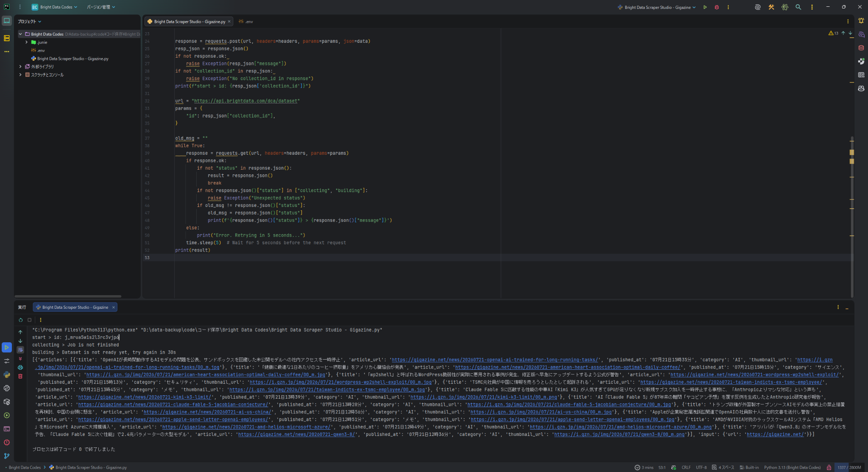Open Search Everywhere with the magnifier icon
Viewport: 868px width, 472px height.
click(x=798, y=7)
